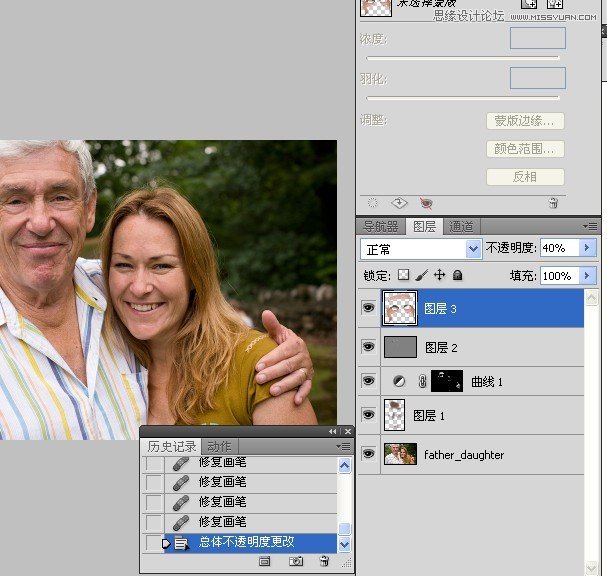The width and height of the screenshot is (607, 576).
Task: Click Layers panel scroll down arrow
Action: 592,568
